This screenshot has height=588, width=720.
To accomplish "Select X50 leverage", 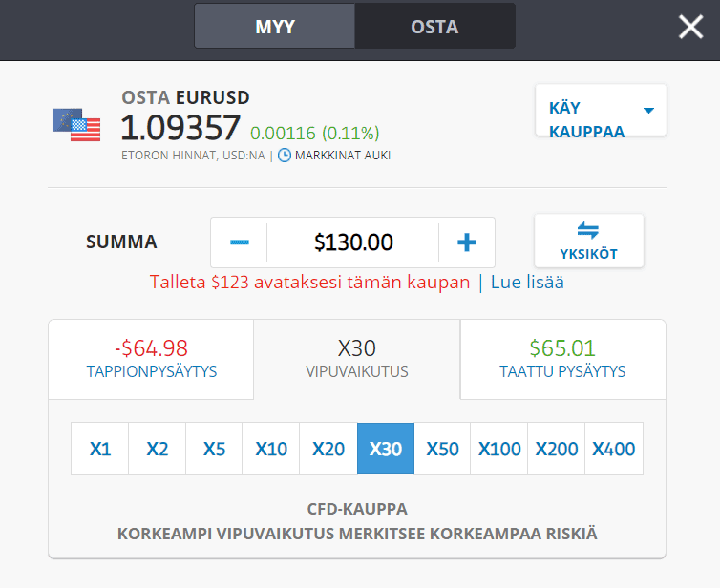I will point(442,449).
